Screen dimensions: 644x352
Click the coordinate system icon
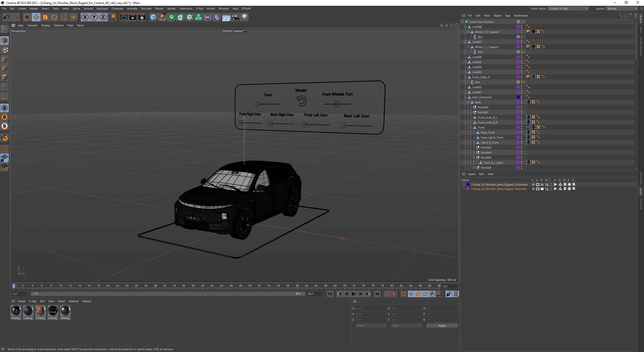click(x=113, y=17)
